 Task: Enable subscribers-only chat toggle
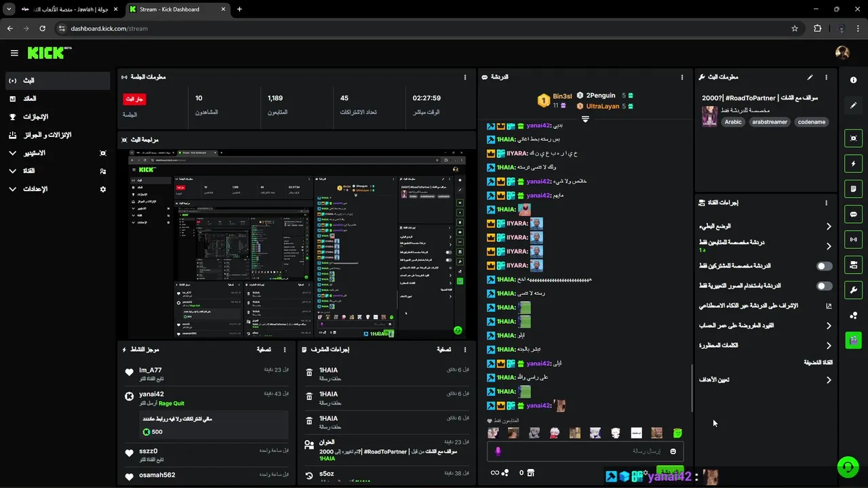[824, 266]
